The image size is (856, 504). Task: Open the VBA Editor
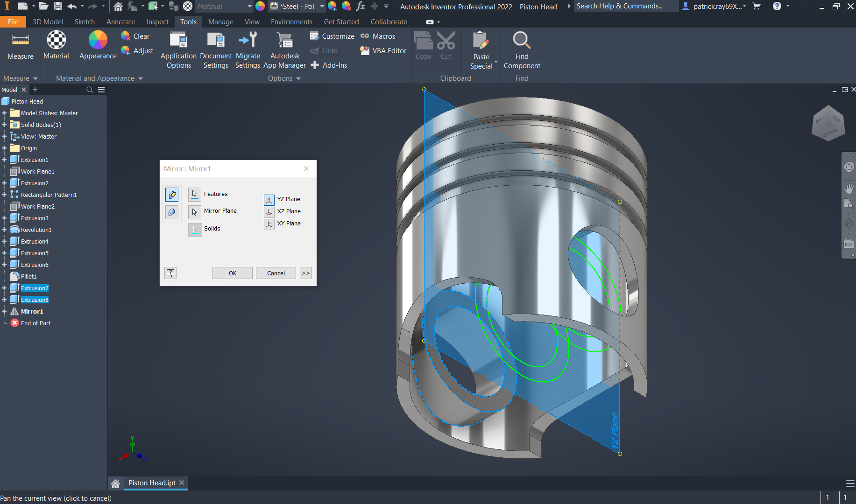click(383, 50)
